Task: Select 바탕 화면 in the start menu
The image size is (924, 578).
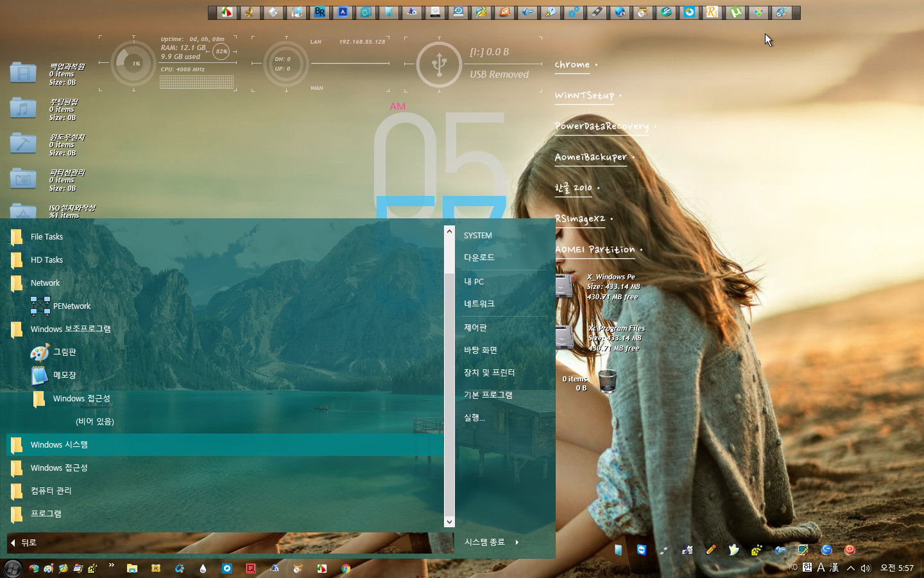Action: tap(481, 350)
